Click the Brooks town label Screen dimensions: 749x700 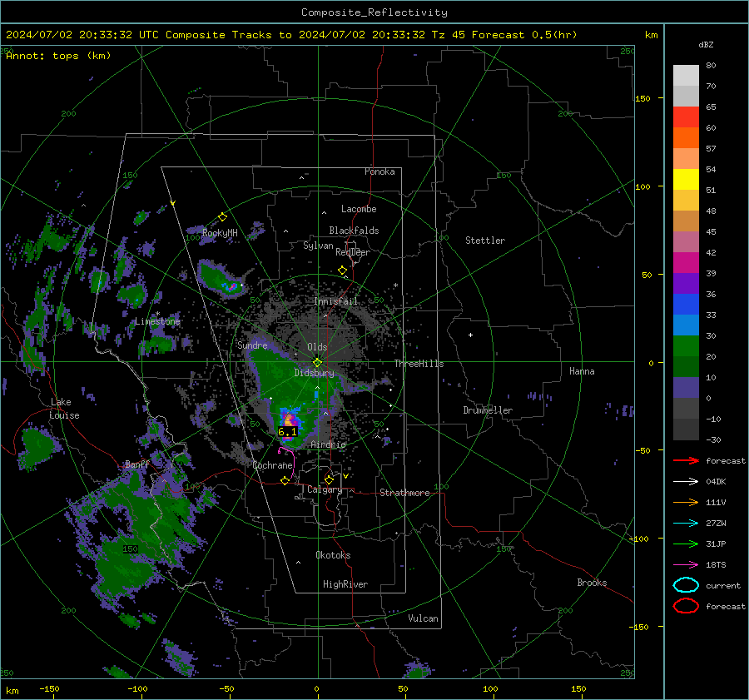pos(592,583)
